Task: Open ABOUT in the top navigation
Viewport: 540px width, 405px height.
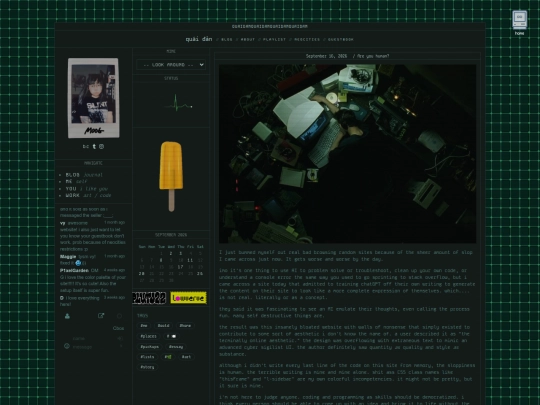Action: coord(248,40)
